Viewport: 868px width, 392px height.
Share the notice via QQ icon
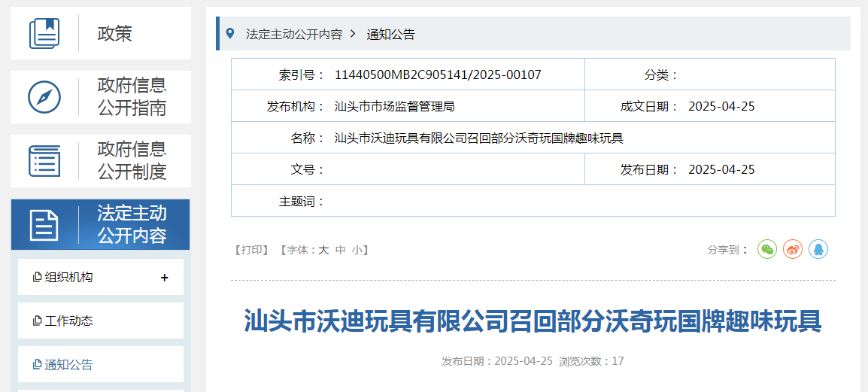(x=818, y=249)
